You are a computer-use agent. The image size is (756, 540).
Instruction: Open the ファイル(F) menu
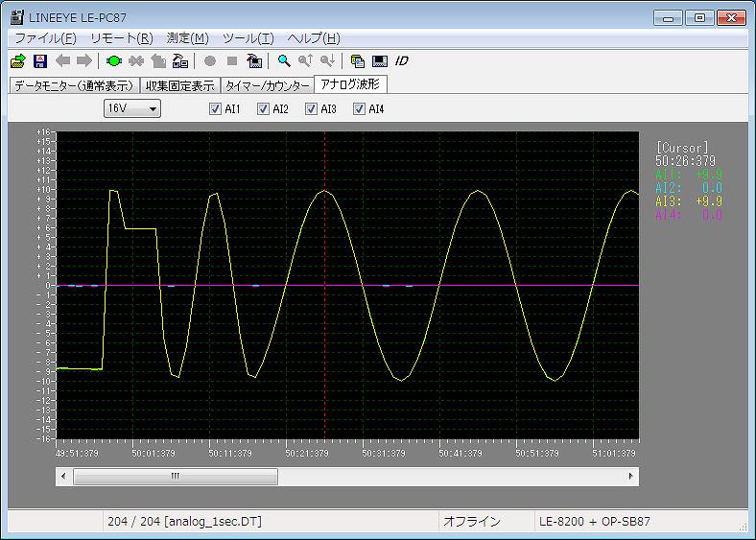45,38
